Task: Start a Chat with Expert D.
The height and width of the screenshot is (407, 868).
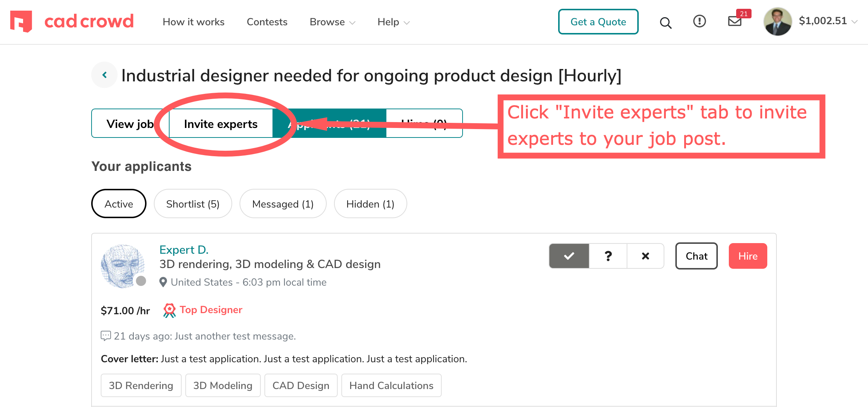Action: click(x=696, y=256)
